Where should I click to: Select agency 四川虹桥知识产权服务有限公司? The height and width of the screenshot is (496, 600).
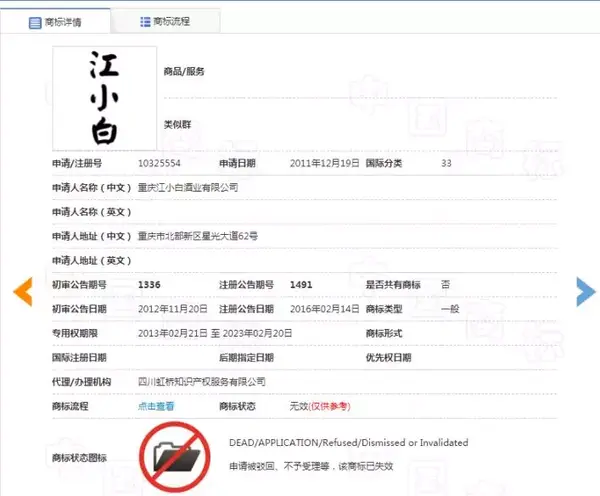pos(202,382)
